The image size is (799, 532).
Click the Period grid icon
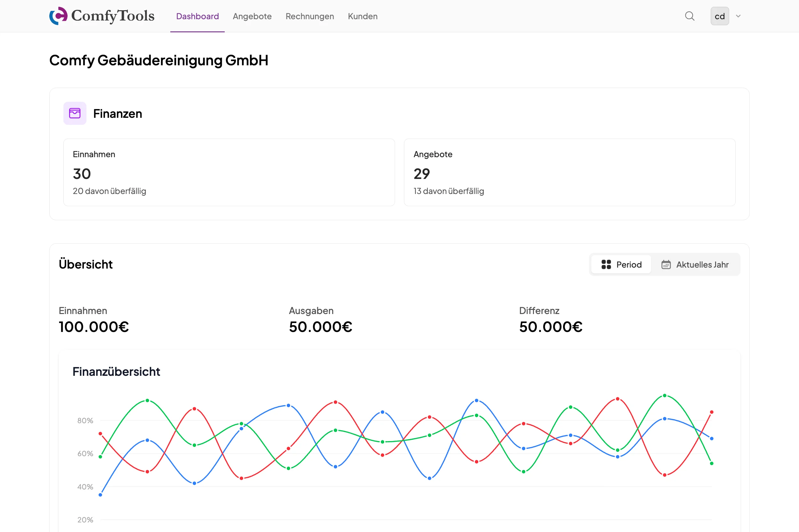(x=606, y=264)
